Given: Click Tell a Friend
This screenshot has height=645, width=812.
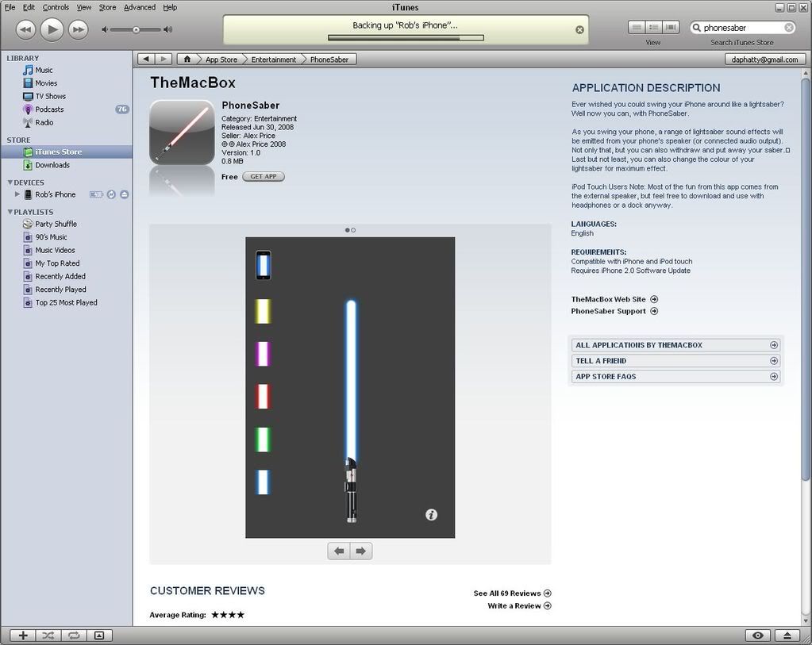Looking at the screenshot, I should click(x=675, y=361).
